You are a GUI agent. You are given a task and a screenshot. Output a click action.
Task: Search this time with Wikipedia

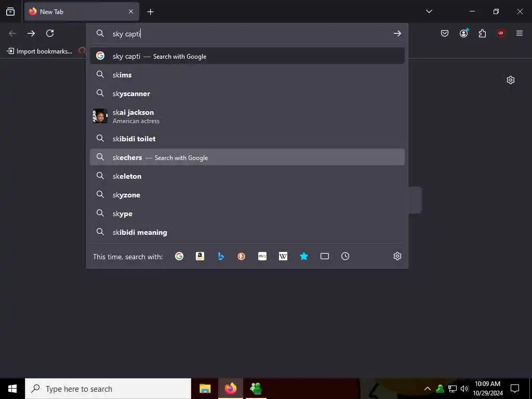283,256
